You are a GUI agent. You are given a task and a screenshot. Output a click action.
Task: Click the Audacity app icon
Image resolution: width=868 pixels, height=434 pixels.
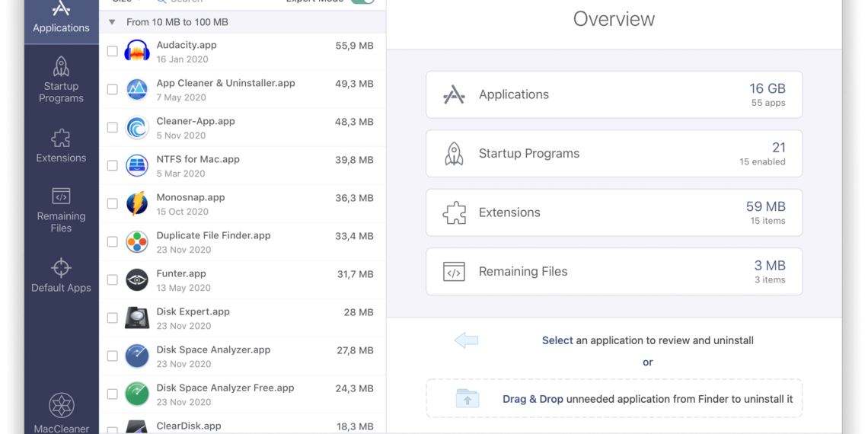point(137,51)
